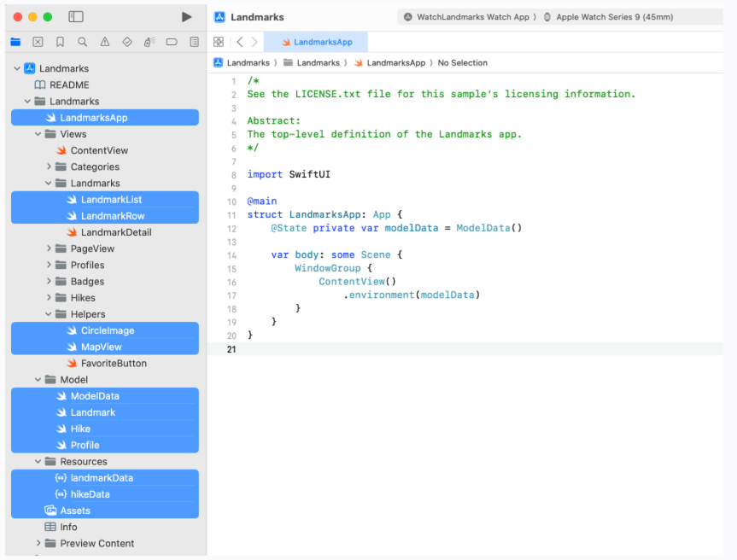Screen dimensions: 737x560
Task: Select the Landmark model file
Action: tap(105, 412)
